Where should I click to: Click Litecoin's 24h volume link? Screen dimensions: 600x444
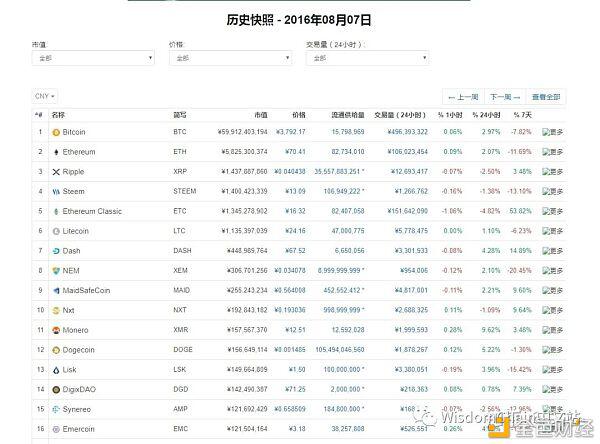411,232
